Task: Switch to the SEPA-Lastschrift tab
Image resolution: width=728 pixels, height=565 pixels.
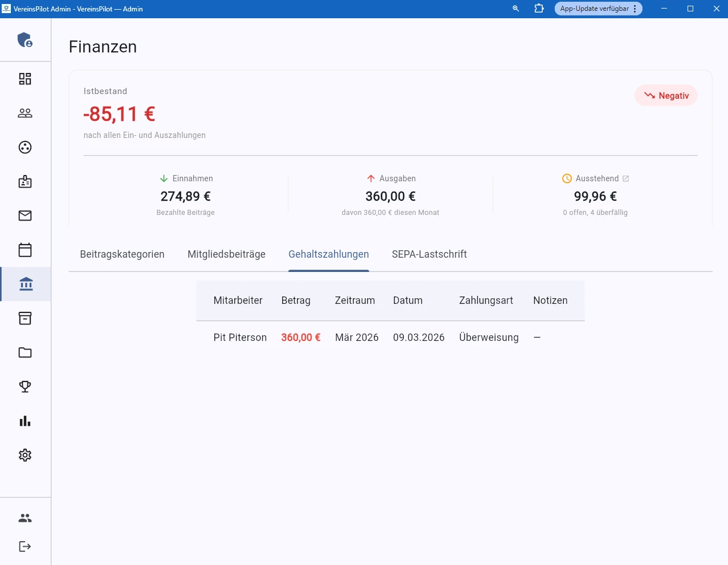Action: pos(429,254)
